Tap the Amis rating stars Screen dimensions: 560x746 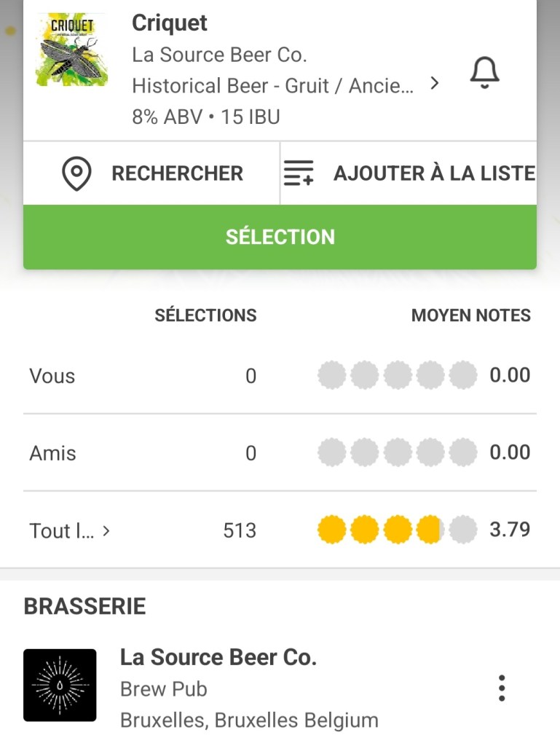(397, 453)
